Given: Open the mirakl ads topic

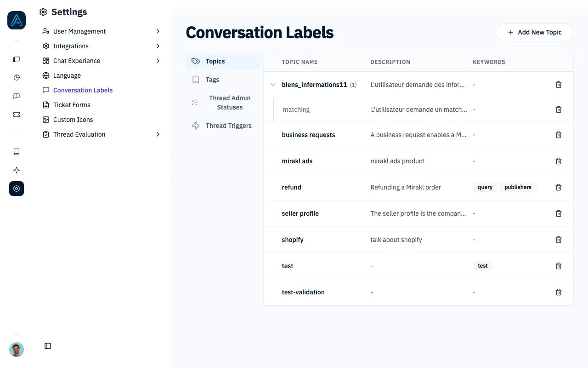Looking at the screenshot, I should (x=297, y=161).
